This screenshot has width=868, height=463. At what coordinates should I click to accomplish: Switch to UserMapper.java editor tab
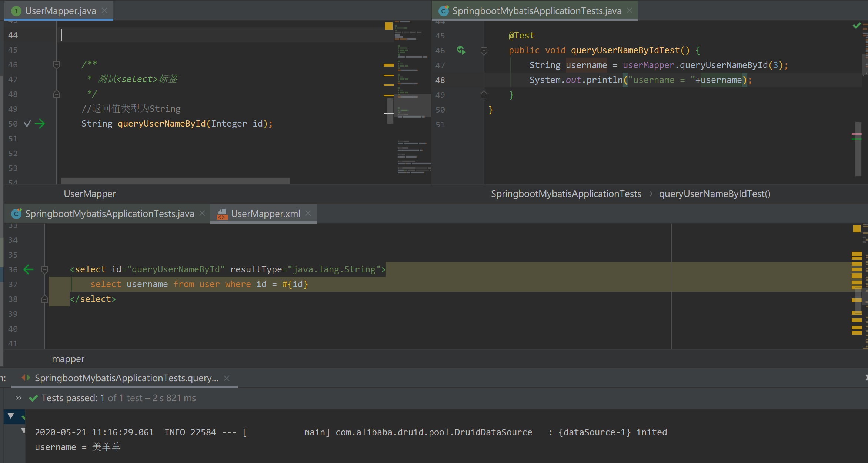(60, 11)
